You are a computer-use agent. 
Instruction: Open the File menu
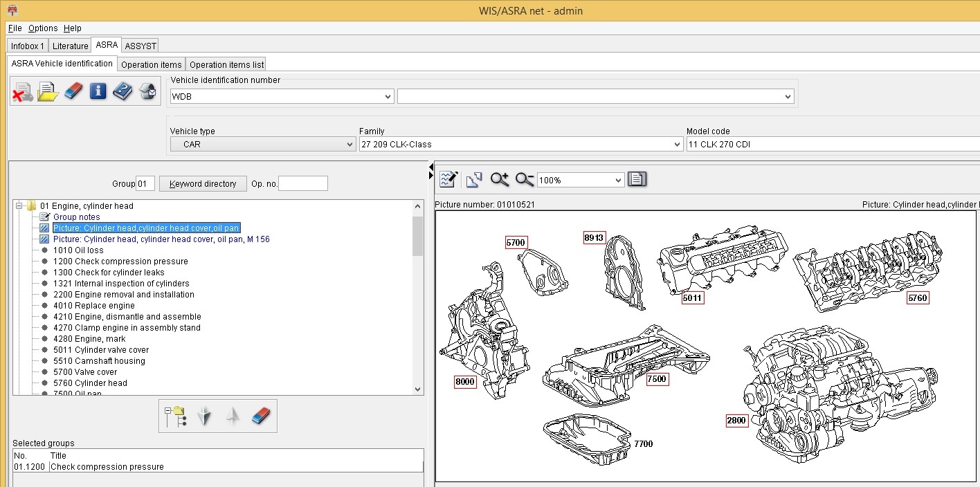[15, 28]
